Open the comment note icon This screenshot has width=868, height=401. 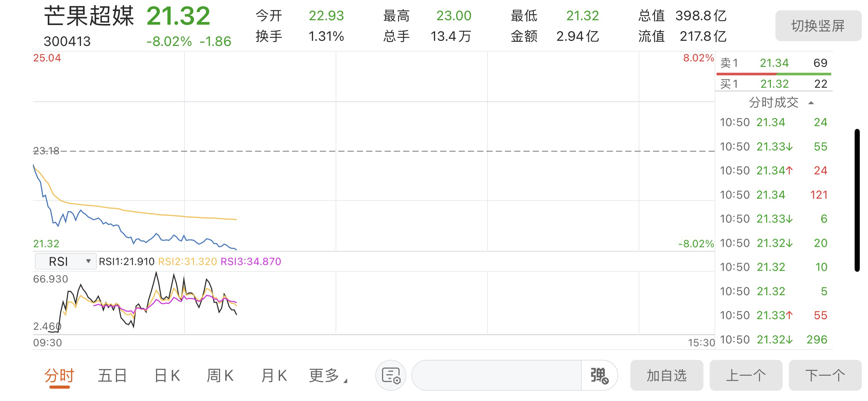tap(391, 375)
